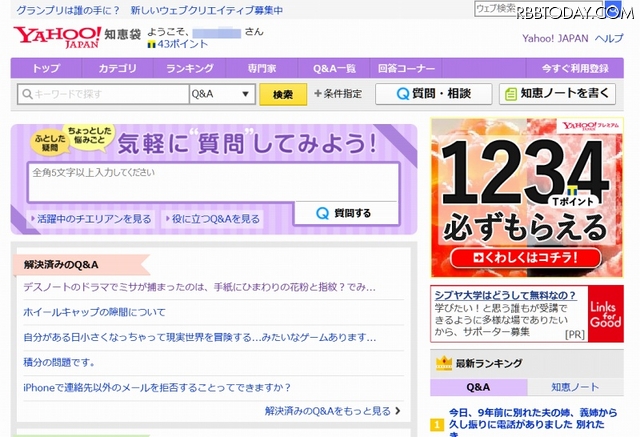
Task: Open the 自分がある日小さくなっちゃって question
Action: 200,337
